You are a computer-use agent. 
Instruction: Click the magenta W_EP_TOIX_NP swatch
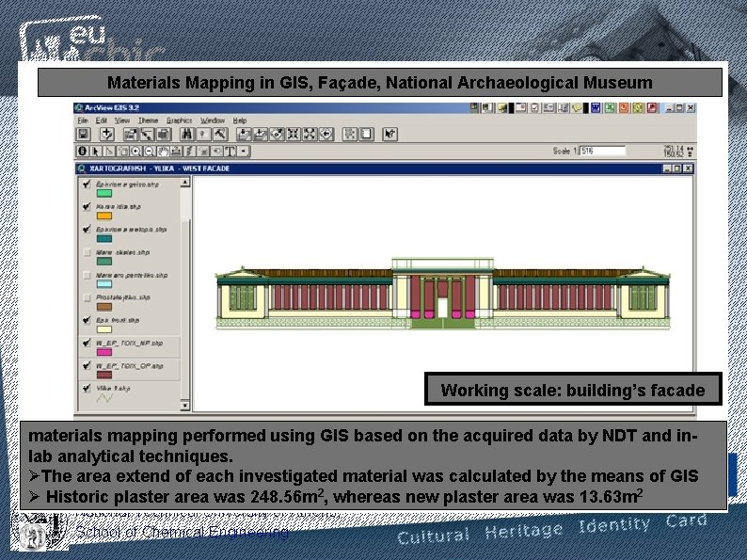(x=104, y=352)
